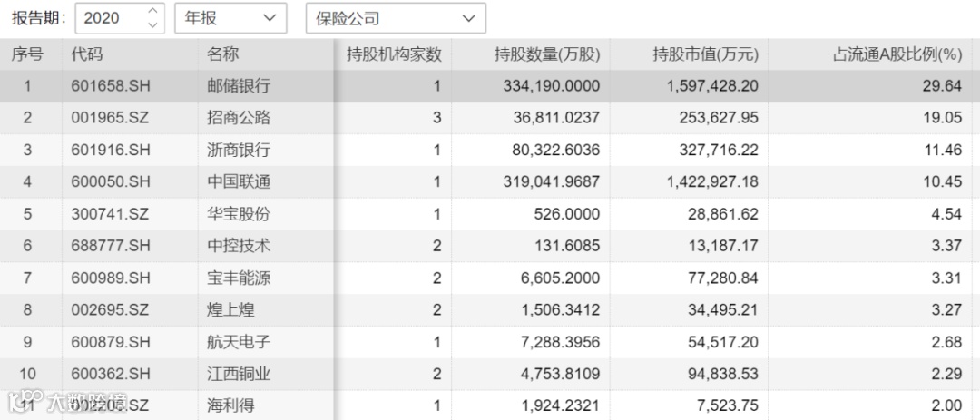
Task: Click holding quantity 6,605.2000
Action: [560, 278]
